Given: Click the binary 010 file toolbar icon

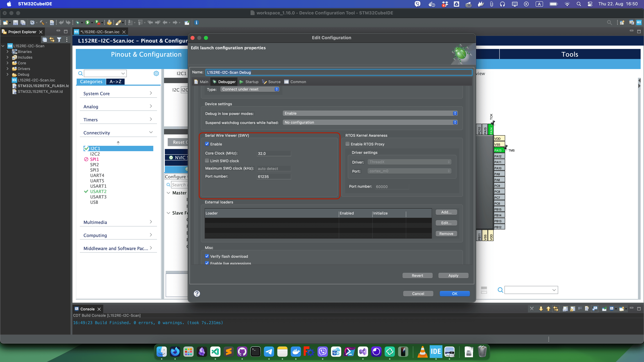Looking at the screenshot, I should pos(52,22).
